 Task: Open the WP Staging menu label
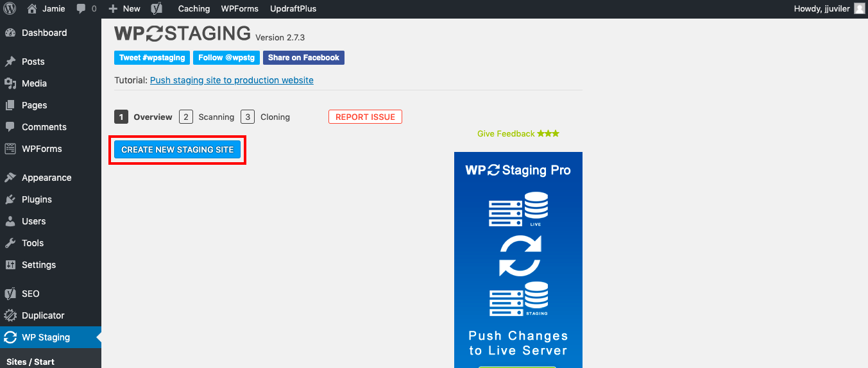click(46, 337)
